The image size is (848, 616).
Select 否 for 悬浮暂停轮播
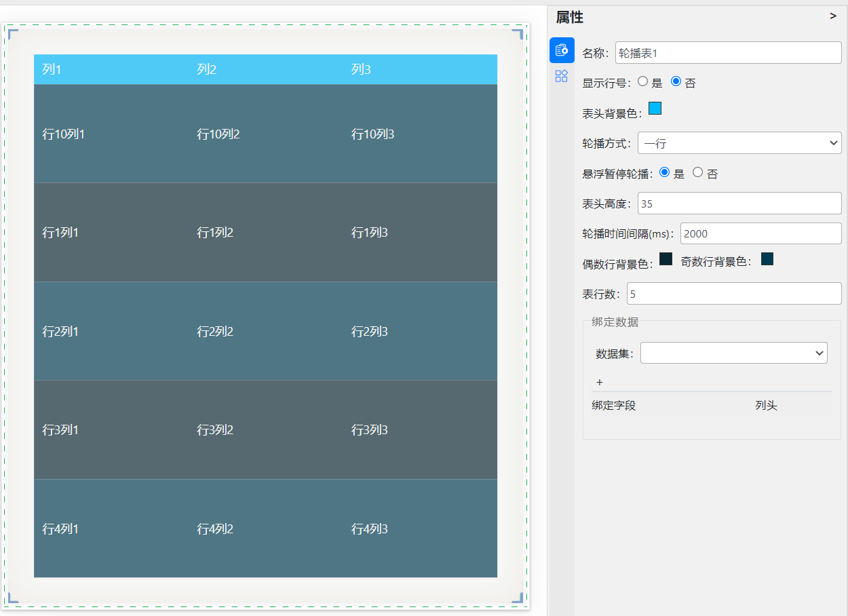pyautogui.click(x=697, y=172)
